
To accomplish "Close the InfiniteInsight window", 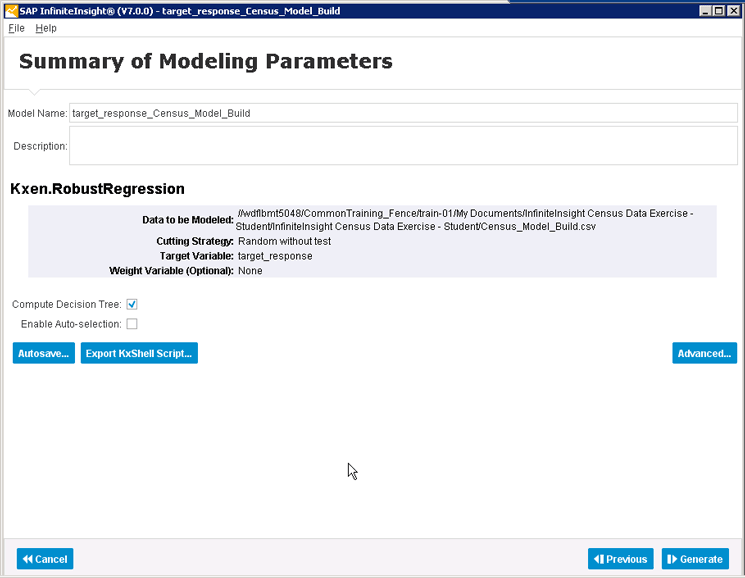I will tap(733, 10).
